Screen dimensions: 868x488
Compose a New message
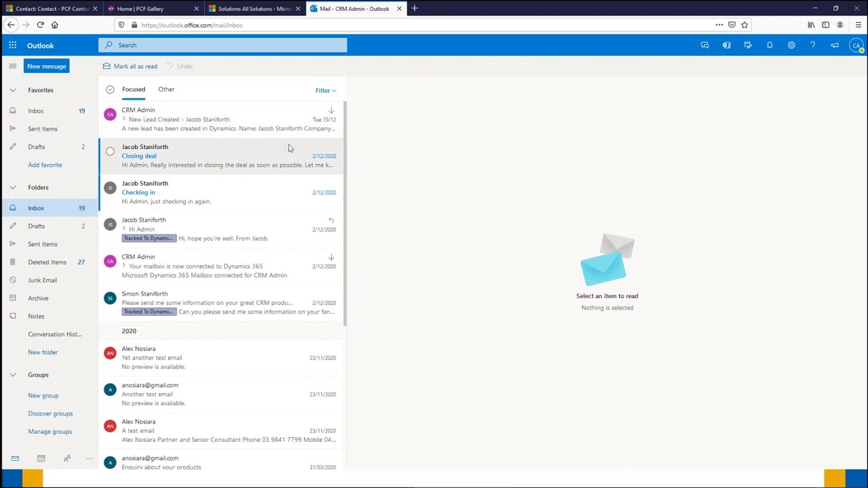47,66
